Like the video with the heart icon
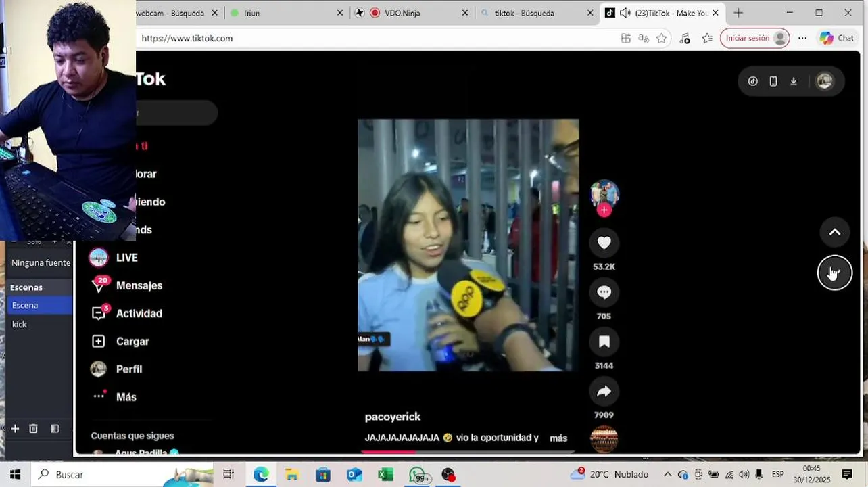Viewport: 868px width, 487px height. click(x=604, y=243)
